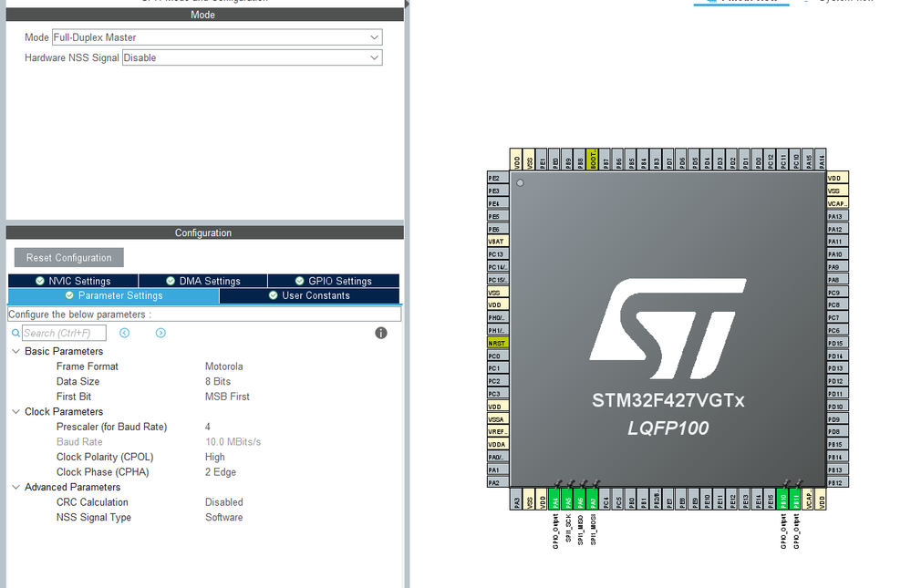The image size is (911, 588).
Task: Select green pin PB10 on chip
Action: coord(782,499)
